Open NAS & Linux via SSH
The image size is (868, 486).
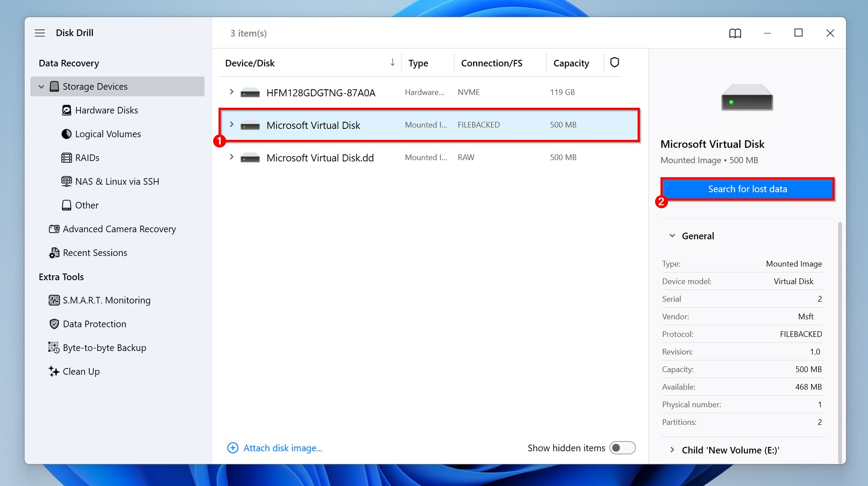(x=66, y=181)
